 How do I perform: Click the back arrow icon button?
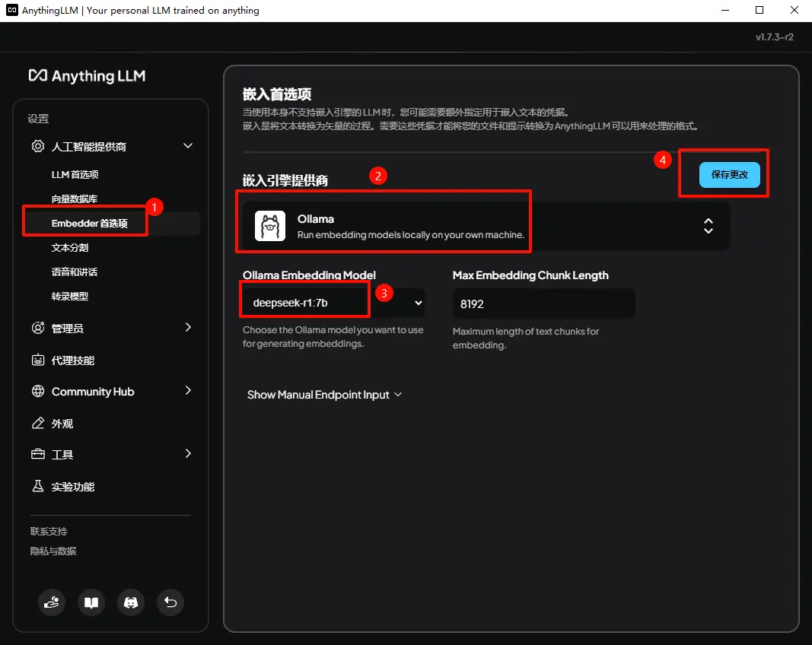click(170, 602)
